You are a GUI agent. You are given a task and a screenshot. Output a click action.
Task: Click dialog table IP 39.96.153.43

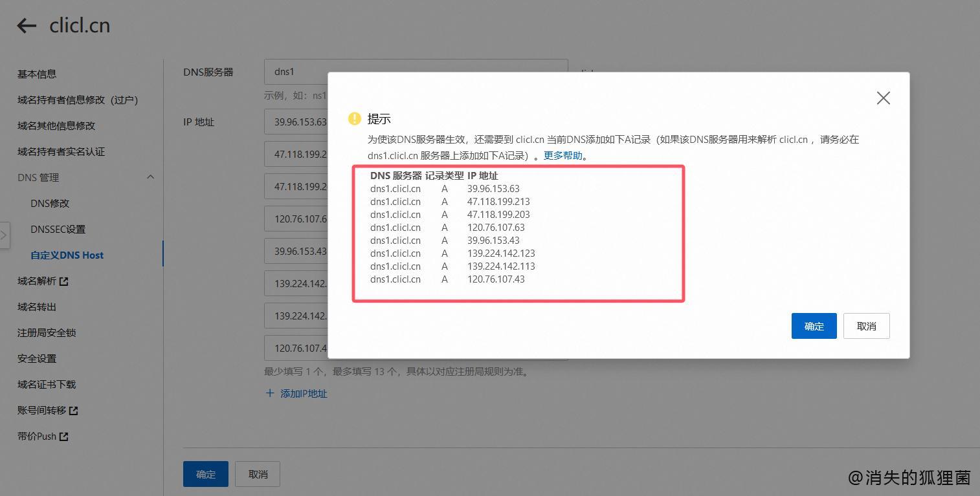pyautogui.click(x=493, y=241)
